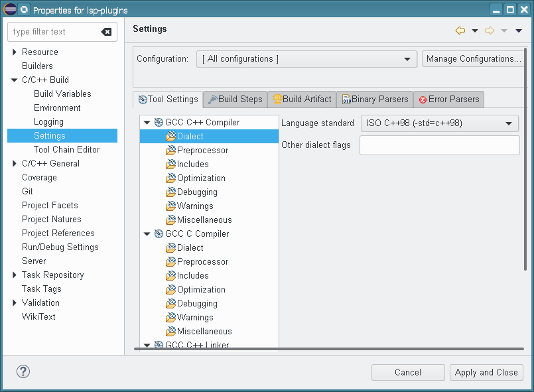Click the GCC C Compiler tool icon
This screenshot has height=392, width=534.
click(159, 234)
